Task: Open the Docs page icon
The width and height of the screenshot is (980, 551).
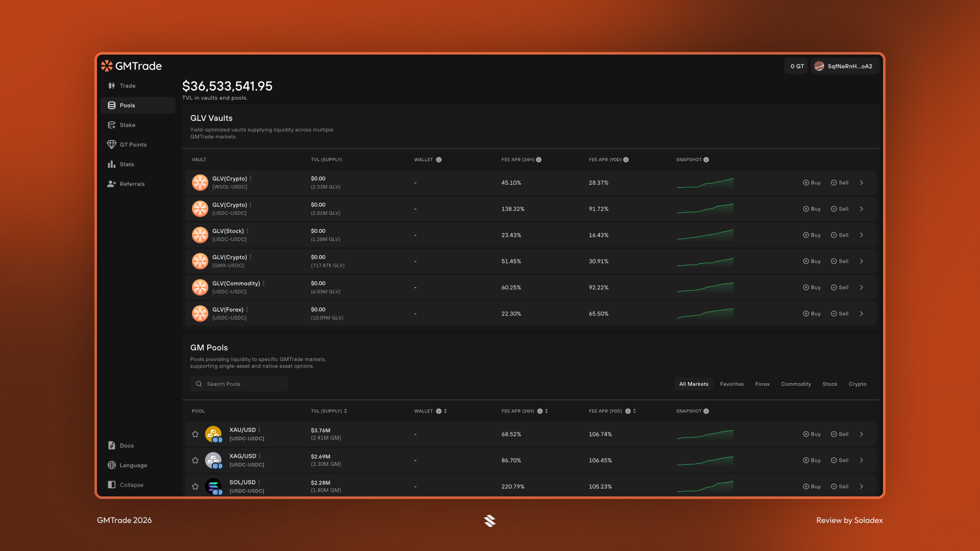Action: (111, 445)
